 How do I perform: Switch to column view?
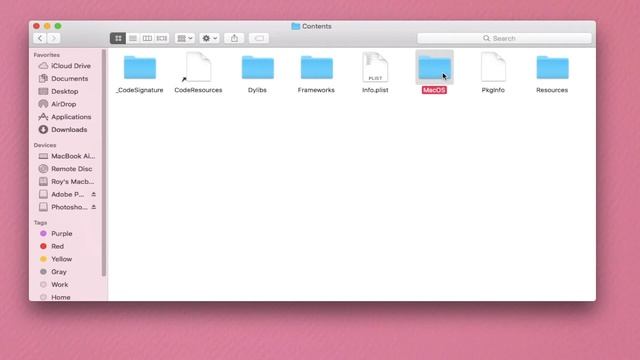coord(147,38)
